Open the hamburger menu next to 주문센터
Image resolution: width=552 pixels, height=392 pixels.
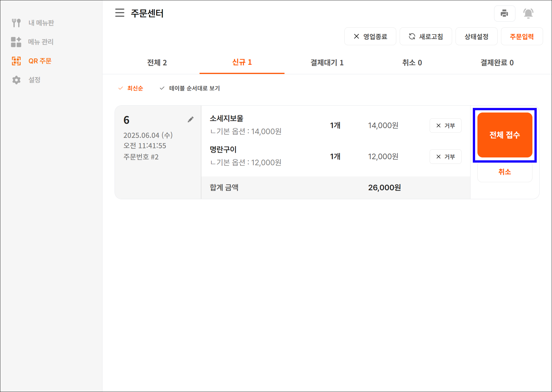coord(120,13)
